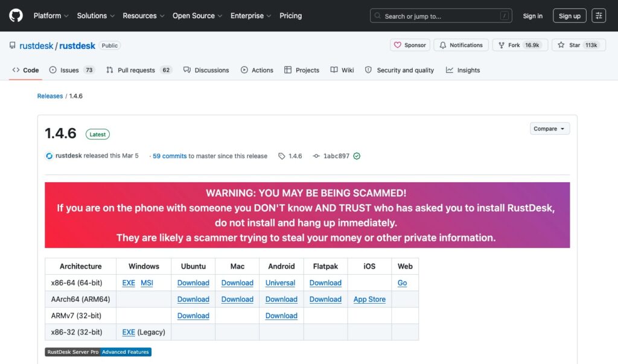Open the Pull requests tab
The width and height of the screenshot is (618, 364).
[x=139, y=70]
